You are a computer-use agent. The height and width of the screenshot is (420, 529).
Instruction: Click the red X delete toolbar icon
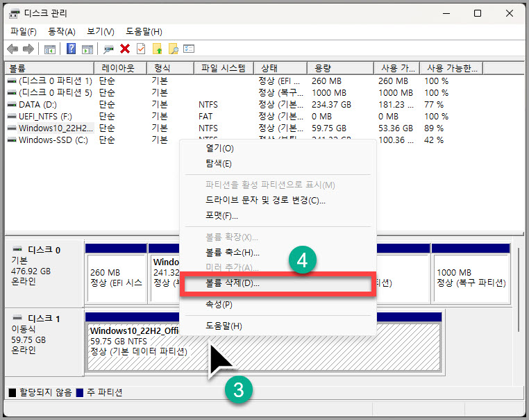tap(125, 49)
